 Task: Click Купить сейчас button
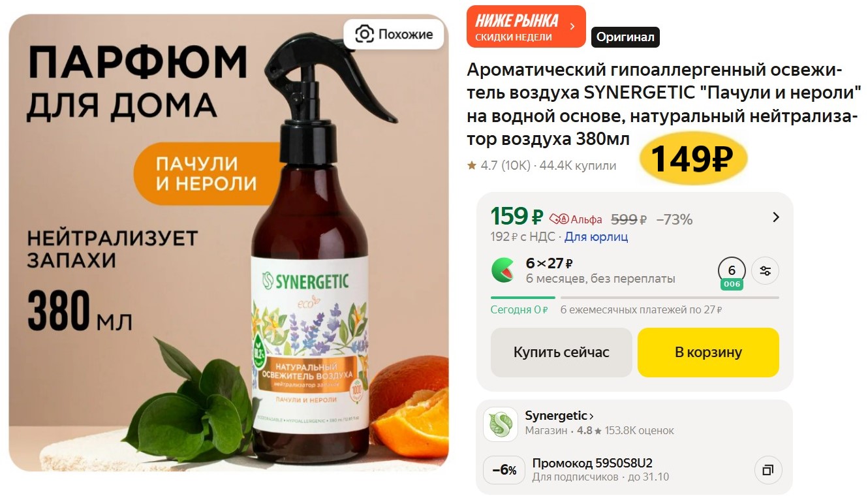[561, 353]
